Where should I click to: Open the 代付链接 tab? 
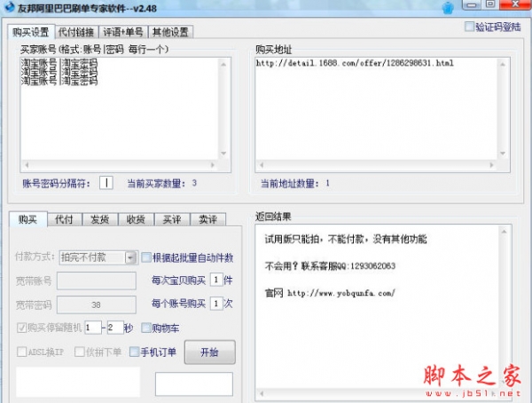pos(76,32)
